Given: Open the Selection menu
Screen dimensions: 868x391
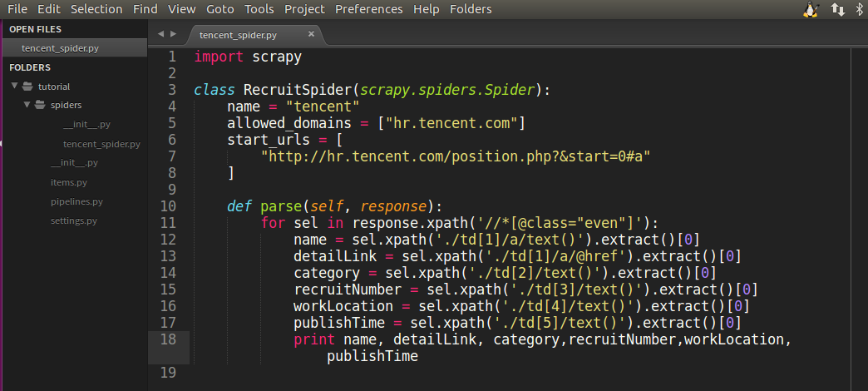Looking at the screenshot, I should [96, 9].
